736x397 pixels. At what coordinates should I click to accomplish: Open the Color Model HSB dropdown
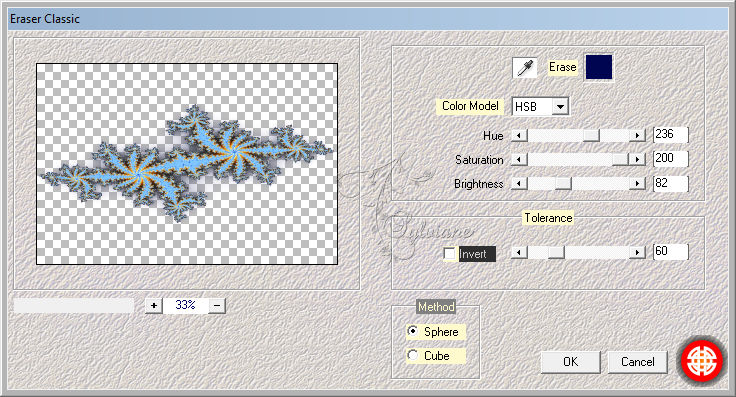[x=540, y=107]
